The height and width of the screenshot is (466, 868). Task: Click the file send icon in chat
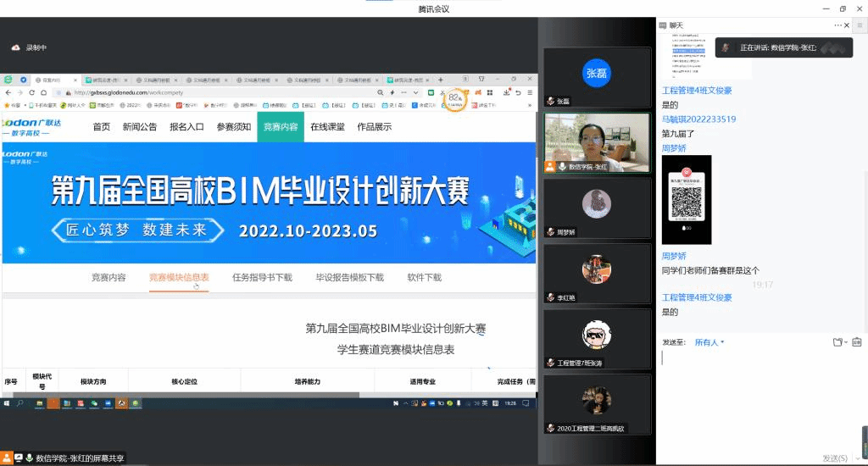coord(837,342)
